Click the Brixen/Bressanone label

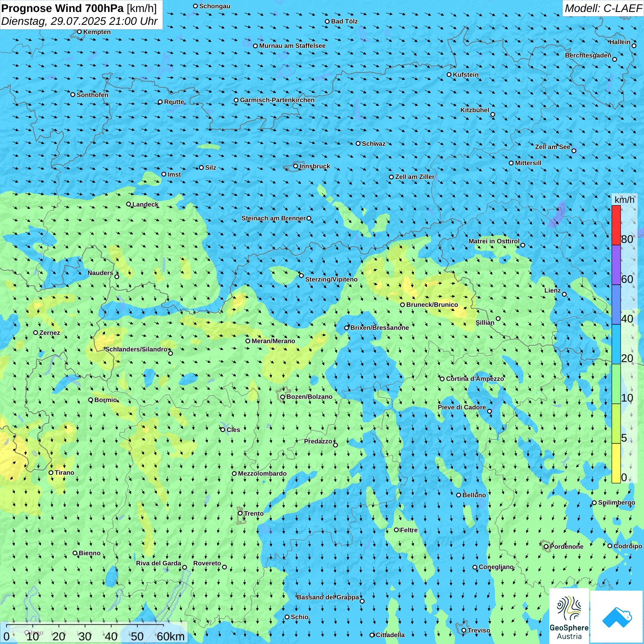pyautogui.click(x=379, y=328)
